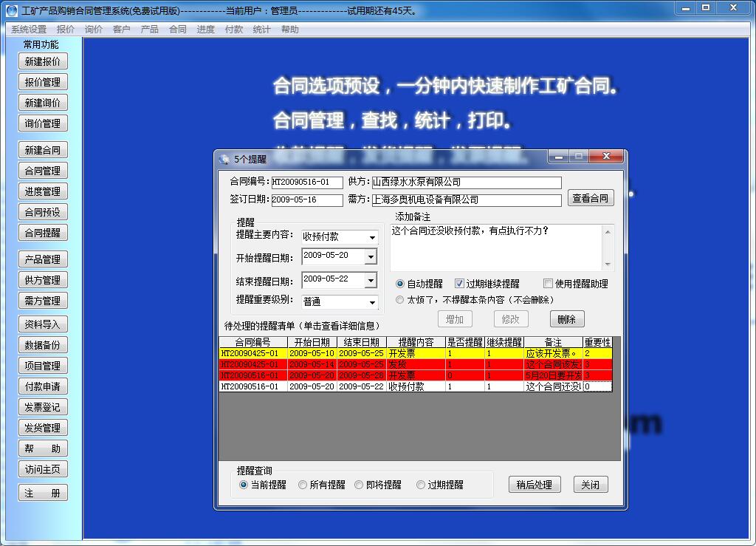Click the 合同提醒 sidebar button
The image size is (756, 546).
(x=43, y=233)
